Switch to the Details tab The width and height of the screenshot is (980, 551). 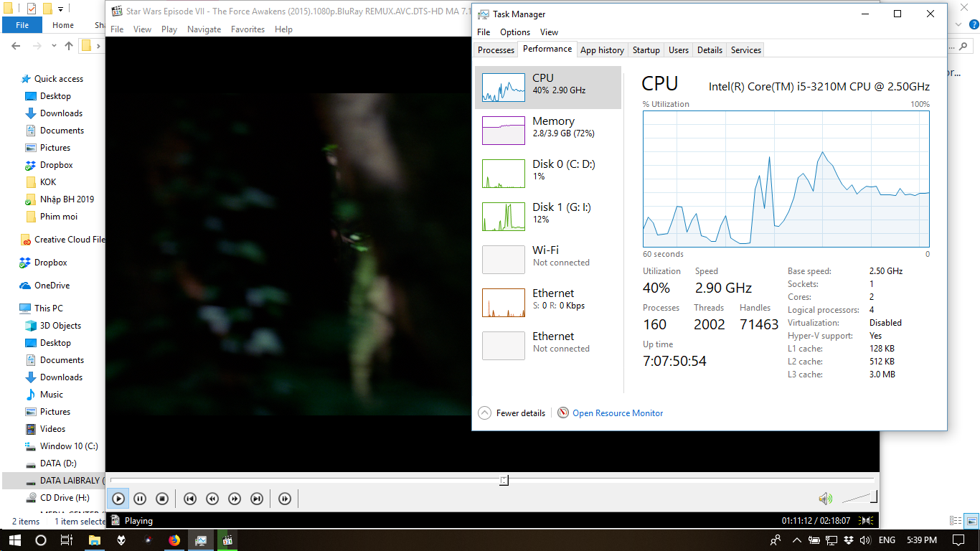710,50
